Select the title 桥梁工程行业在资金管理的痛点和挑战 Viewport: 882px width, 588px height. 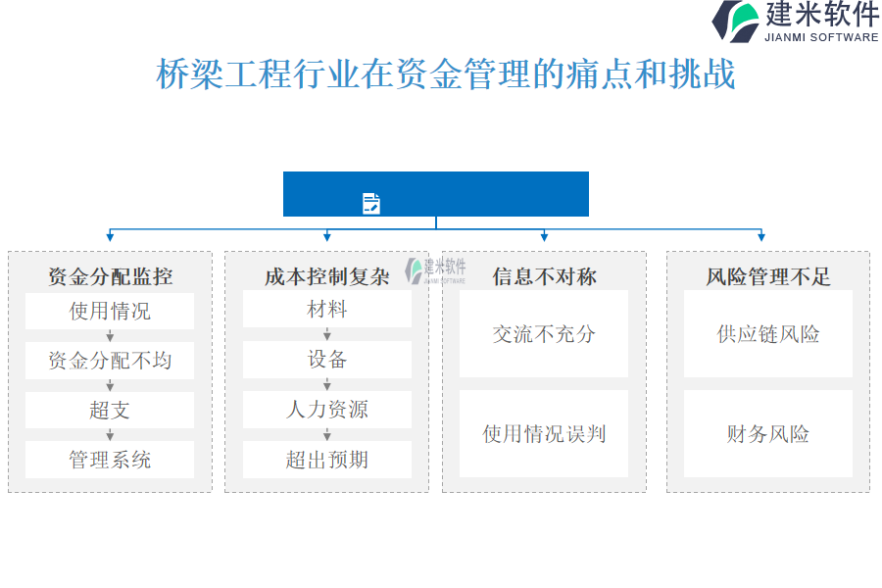tap(446, 73)
